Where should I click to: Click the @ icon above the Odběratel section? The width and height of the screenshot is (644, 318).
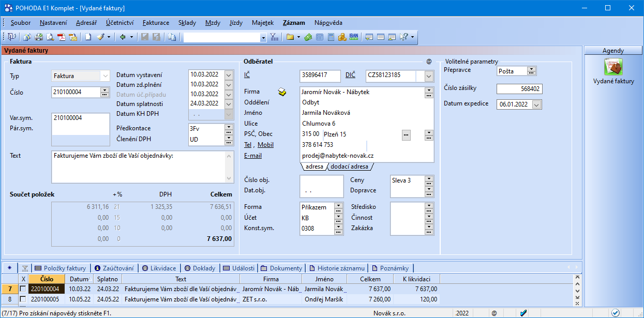coord(429,61)
